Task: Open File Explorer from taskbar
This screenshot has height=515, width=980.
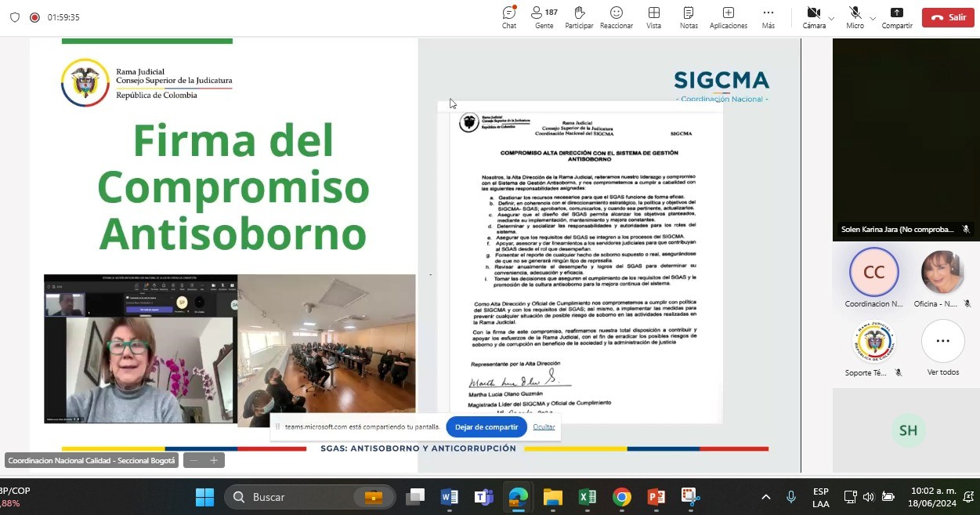Action: pos(552,497)
